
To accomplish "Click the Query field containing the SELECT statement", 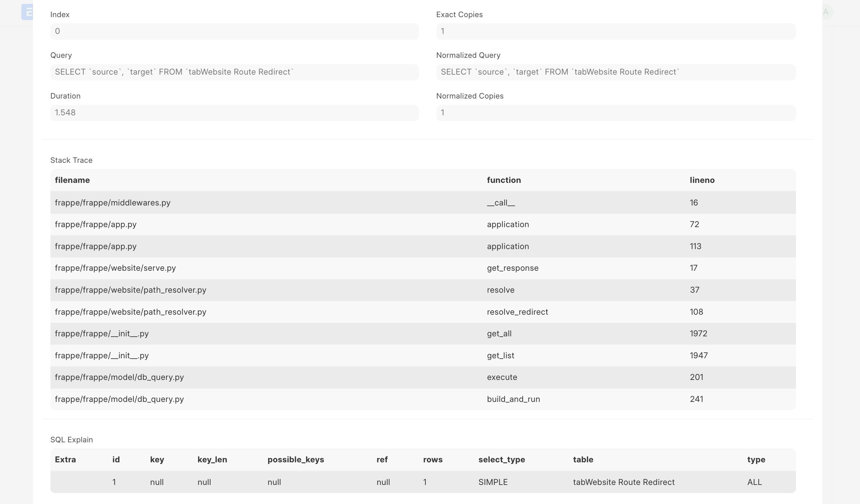I will (x=234, y=72).
